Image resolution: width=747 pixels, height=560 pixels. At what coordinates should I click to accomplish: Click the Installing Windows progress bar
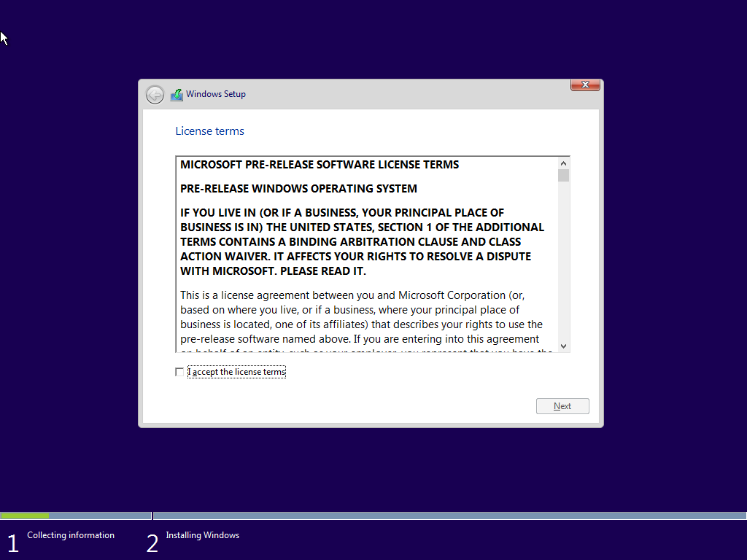click(449, 516)
